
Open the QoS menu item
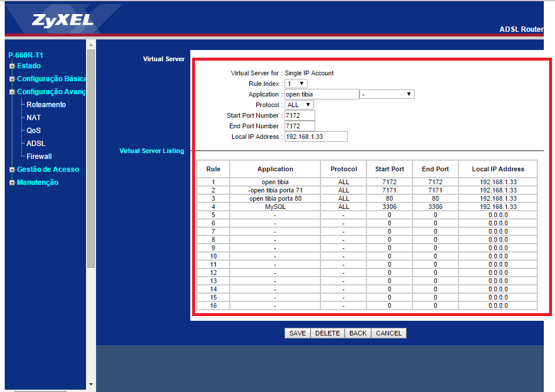34,131
